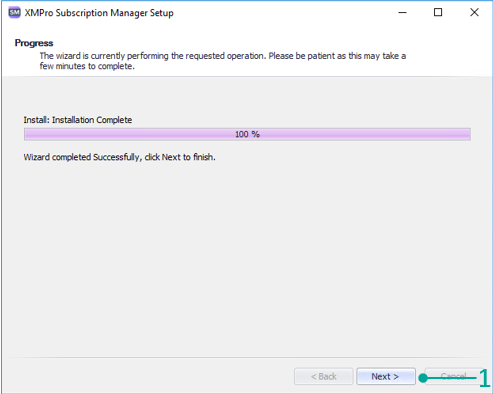This screenshot has height=394, width=493.
Task: Click the Next > button to finish
Action: click(386, 376)
